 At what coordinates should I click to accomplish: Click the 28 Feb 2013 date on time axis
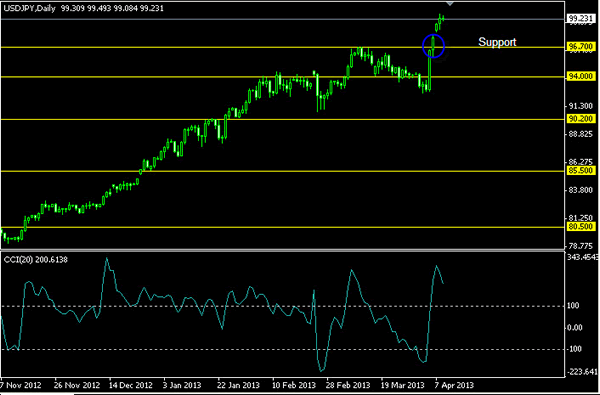point(349,385)
